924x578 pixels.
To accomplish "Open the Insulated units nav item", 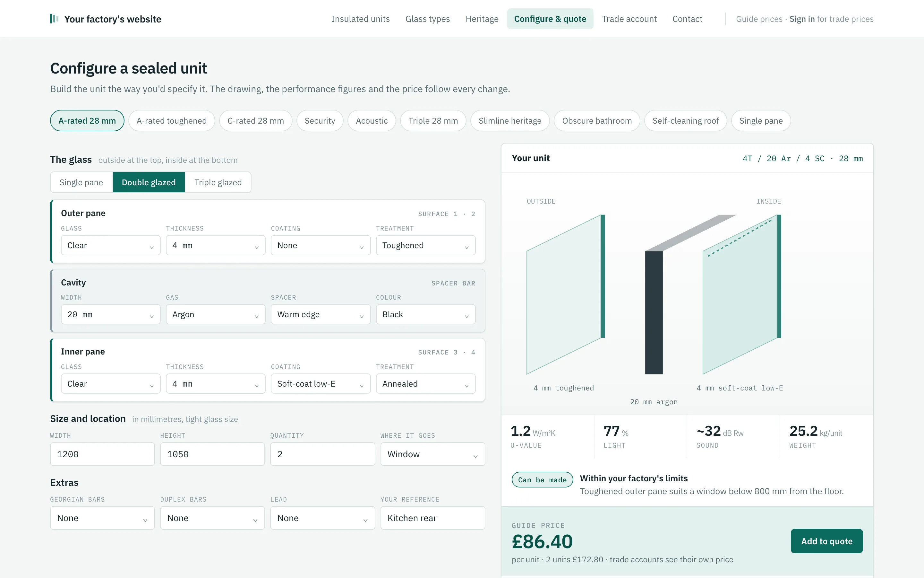I will (360, 19).
